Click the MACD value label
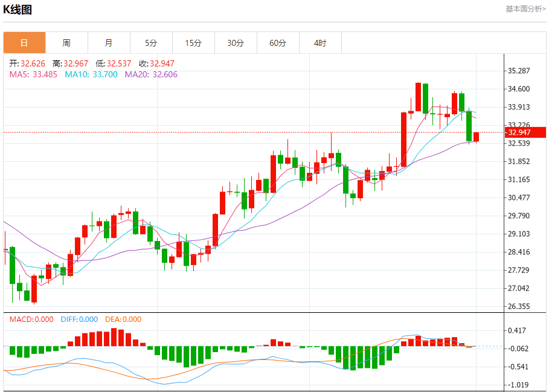549x392 pixels. [31, 319]
